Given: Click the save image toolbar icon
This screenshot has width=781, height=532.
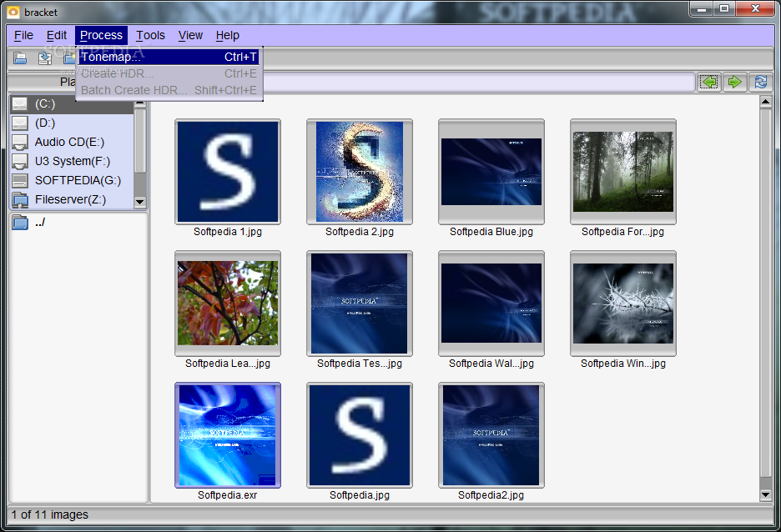Looking at the screenshot, I should point(45,58).
